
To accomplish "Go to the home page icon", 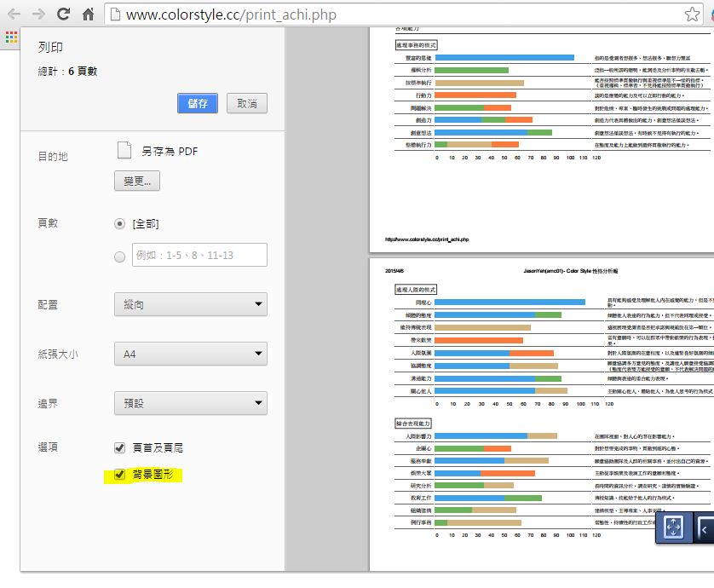I will (x=88, y=14).
